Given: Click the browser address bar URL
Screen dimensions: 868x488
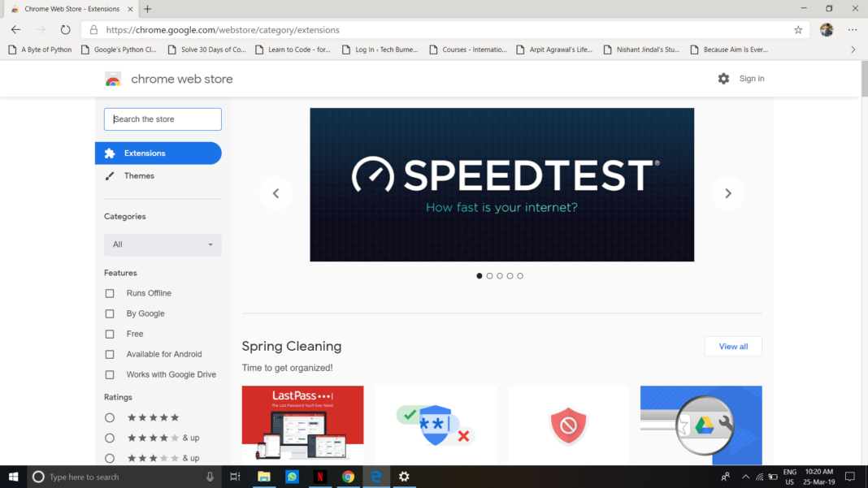Looking at the screenshot, I should coord(223,30).
